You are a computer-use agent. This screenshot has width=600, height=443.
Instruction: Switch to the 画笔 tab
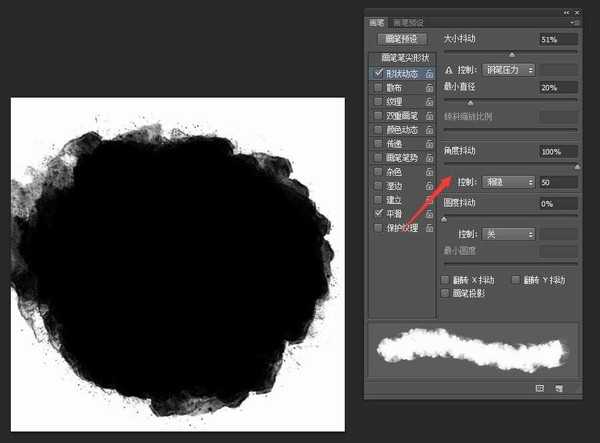[x=377, y=23]
